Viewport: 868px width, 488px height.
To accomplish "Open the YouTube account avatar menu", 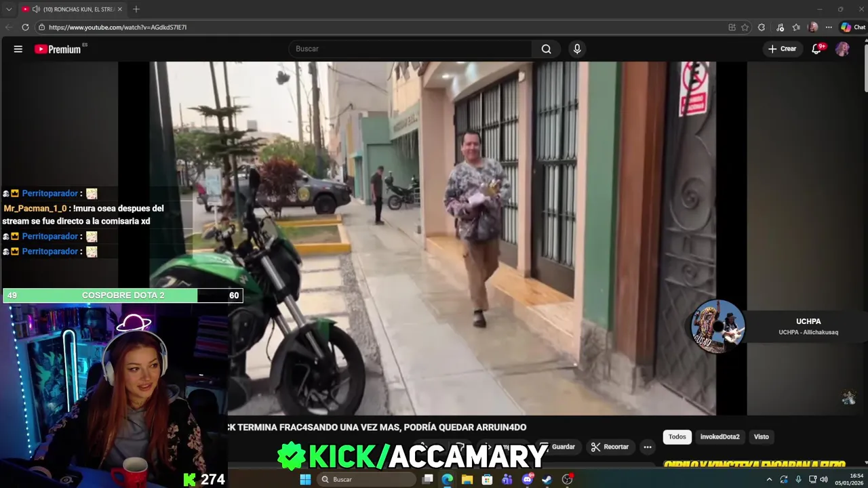I will tap(842, 49).
